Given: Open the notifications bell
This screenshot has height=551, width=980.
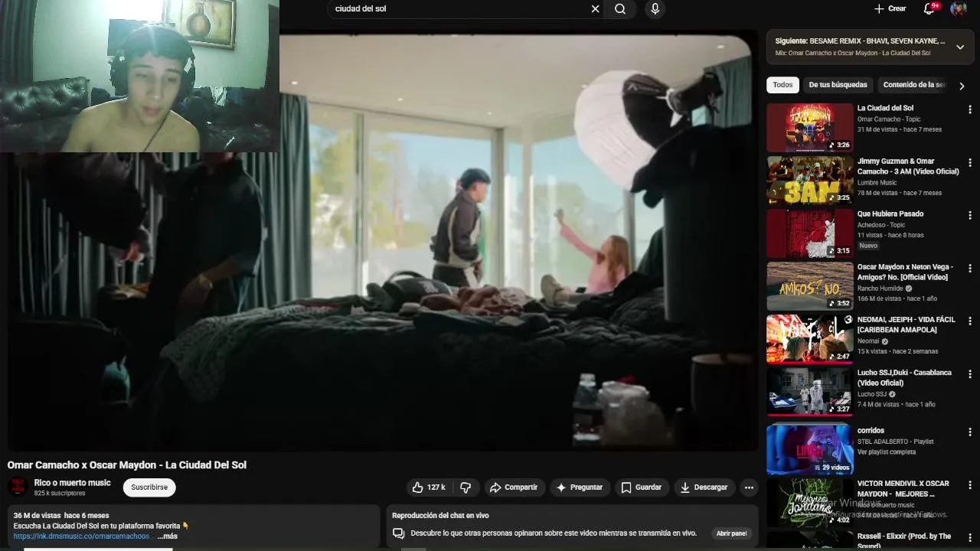Looking at the screenshot, I should coord(929,8).
